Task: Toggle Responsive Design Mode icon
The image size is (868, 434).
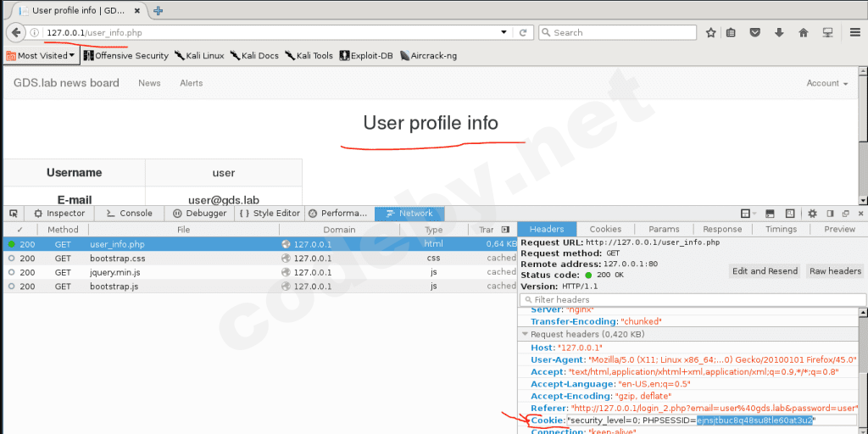Action: (790, 213)
